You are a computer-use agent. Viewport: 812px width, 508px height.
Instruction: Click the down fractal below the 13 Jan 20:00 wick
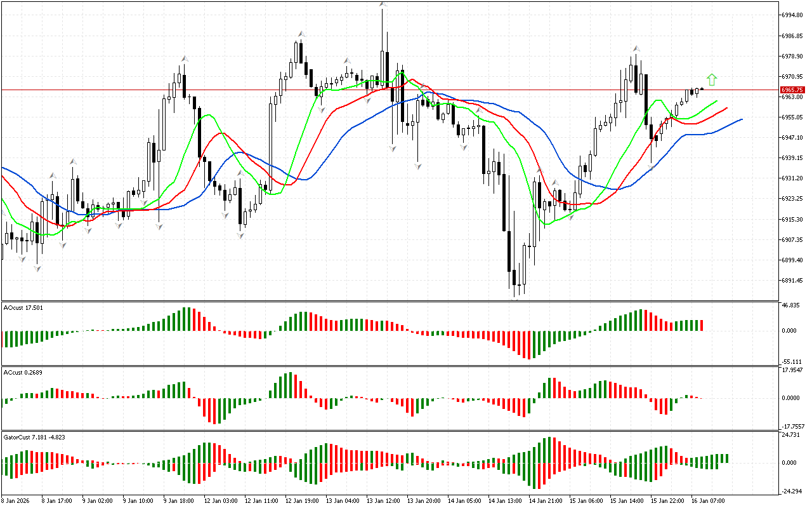tap(418, 166)
